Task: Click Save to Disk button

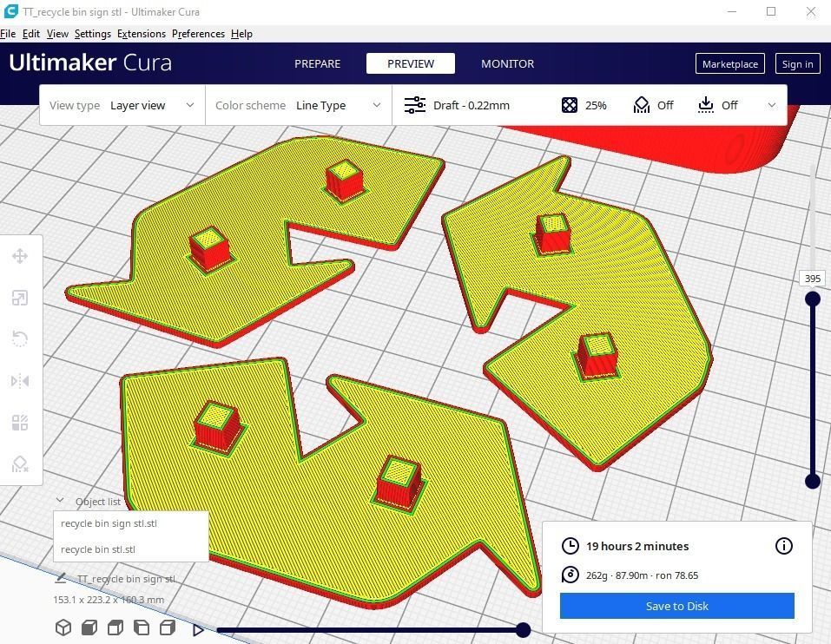Action: [676, 606]
